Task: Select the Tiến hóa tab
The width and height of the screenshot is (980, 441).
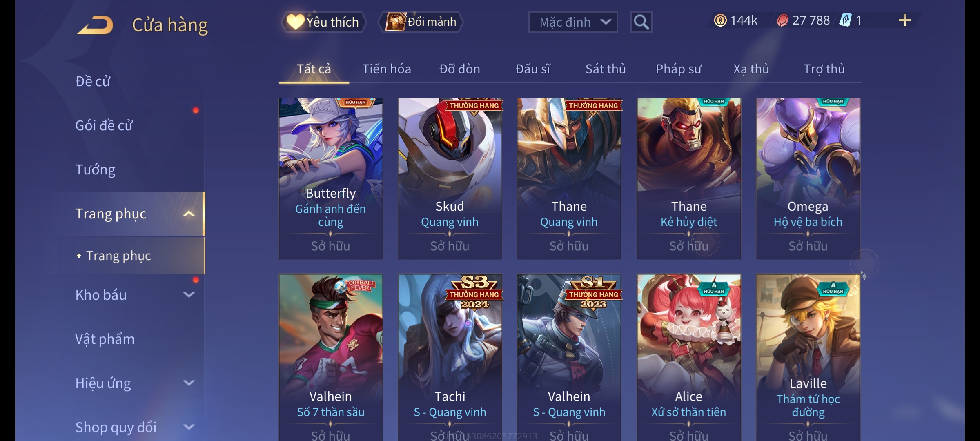Action: pos(386,69)
